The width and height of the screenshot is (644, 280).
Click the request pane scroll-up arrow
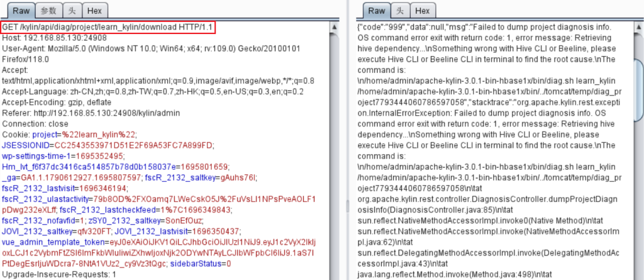click(x=335, y=27)
